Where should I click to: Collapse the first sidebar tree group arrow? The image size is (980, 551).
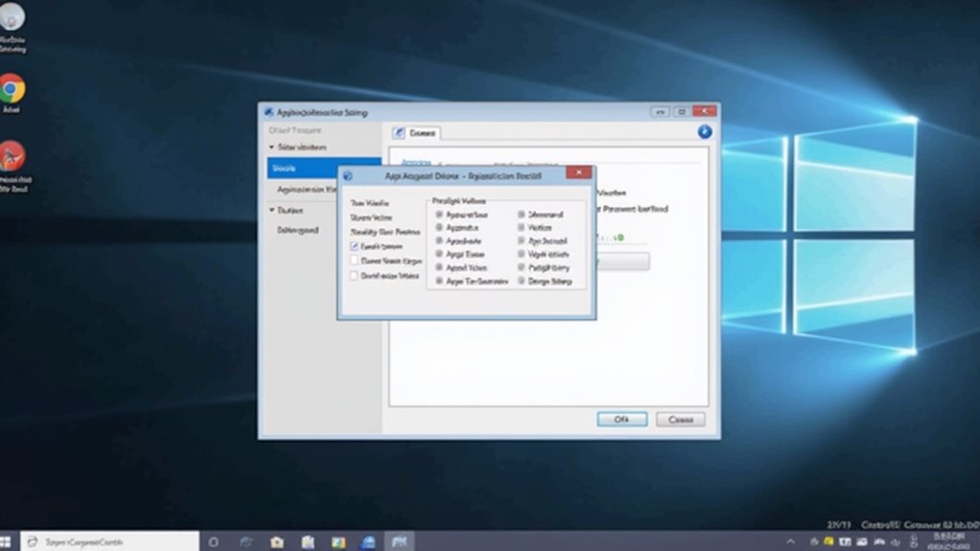(x=271, y=148)
